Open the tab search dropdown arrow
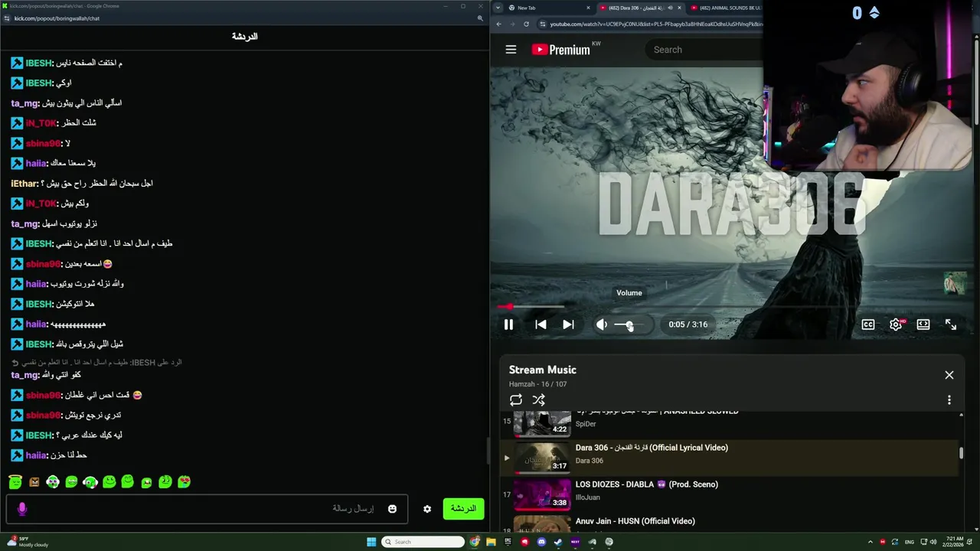The image size is (980, 551). coord(498,8)
